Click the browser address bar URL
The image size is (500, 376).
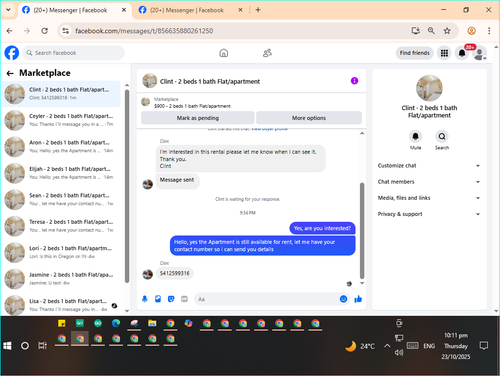click(144, 31)
